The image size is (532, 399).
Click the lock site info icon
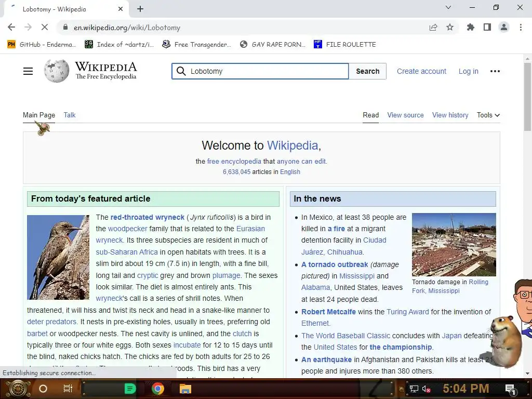point(65,27)
